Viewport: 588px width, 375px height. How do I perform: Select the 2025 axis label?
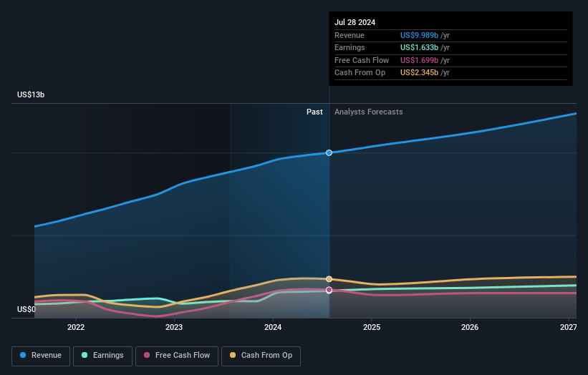tap(372, 328)
